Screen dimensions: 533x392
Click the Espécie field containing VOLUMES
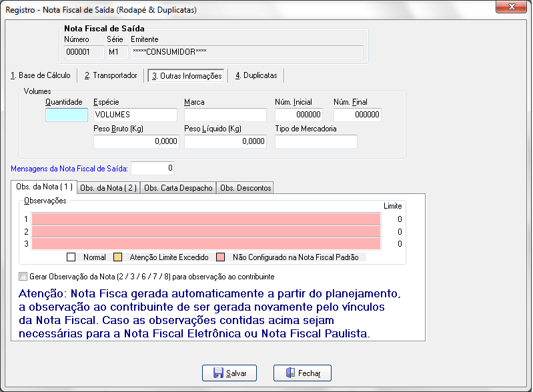pyautogui.click(x=135, y=115)
